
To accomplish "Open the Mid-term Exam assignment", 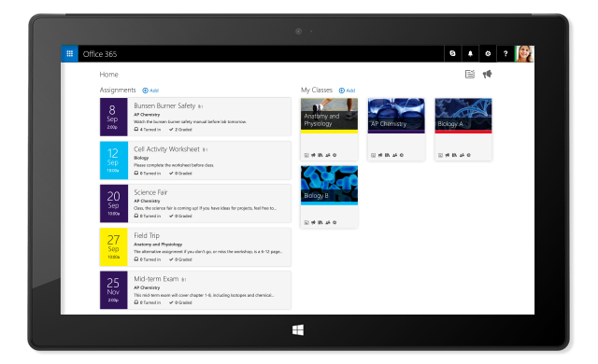I will point(156,279).
